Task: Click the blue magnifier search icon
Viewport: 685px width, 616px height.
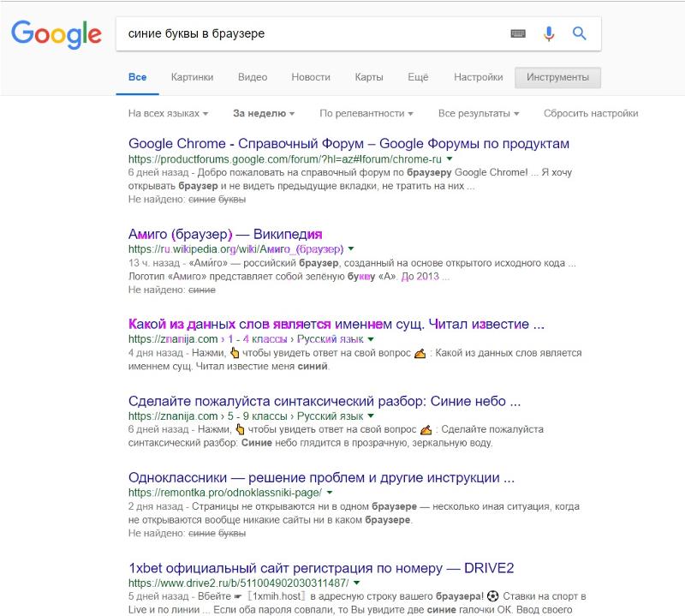Action: pyautogui.click(x=580, y=33)
